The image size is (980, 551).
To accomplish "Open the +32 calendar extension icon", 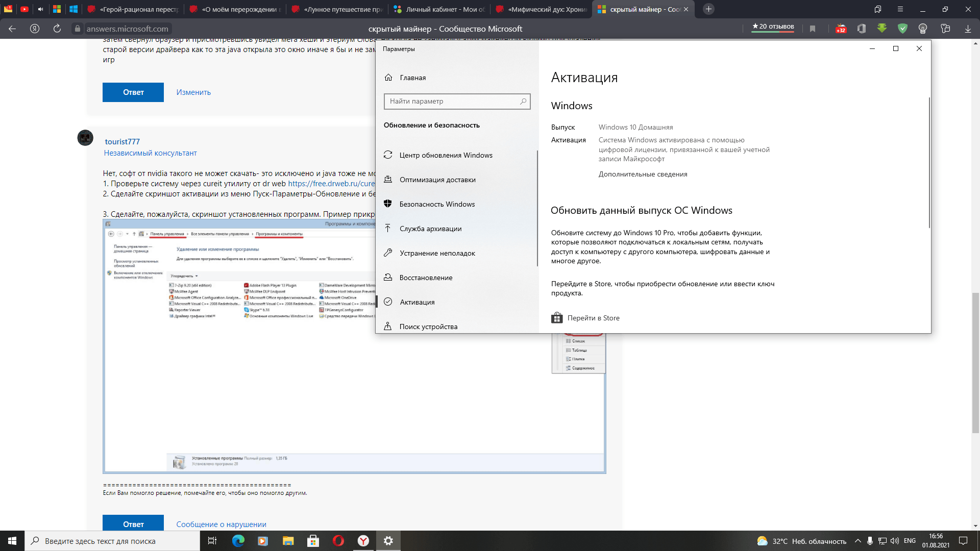I will click(x=841, y=29).
